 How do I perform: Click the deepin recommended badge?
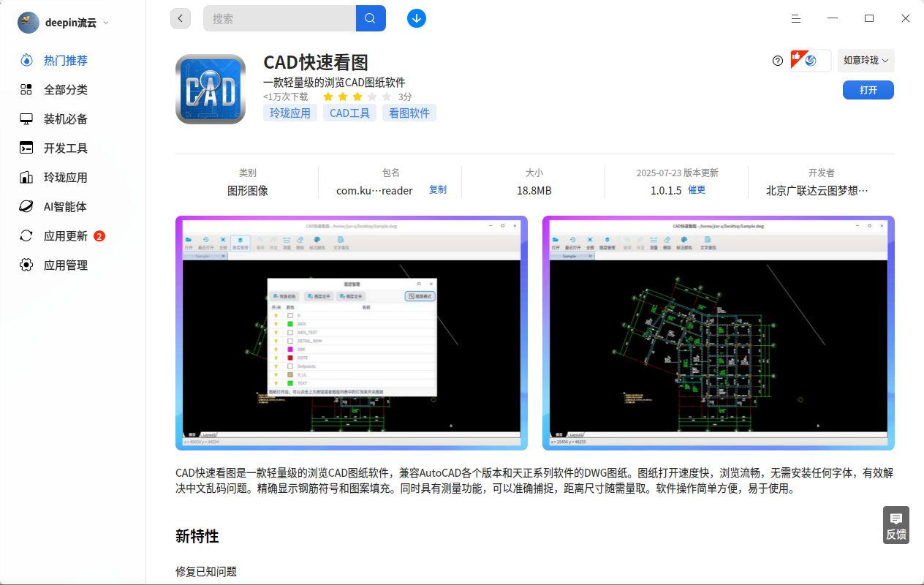[811, 61]
